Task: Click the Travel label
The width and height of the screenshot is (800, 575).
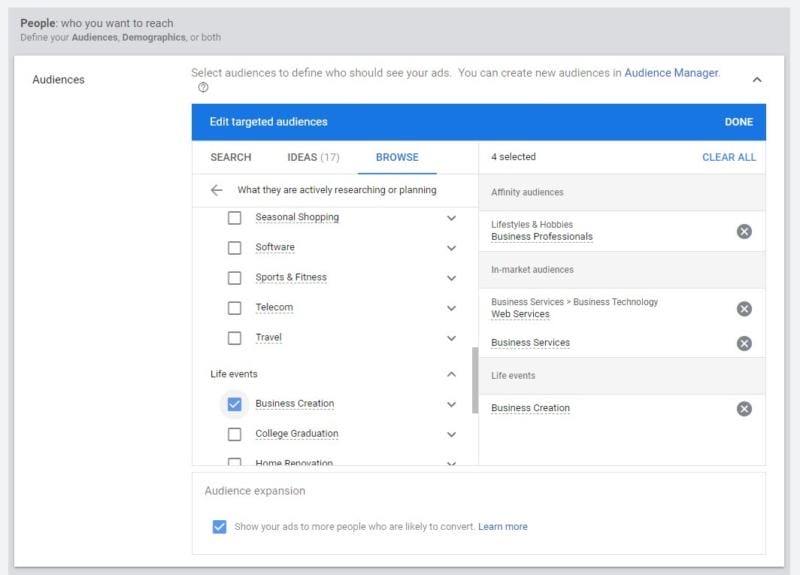Action: pos(268,338)
